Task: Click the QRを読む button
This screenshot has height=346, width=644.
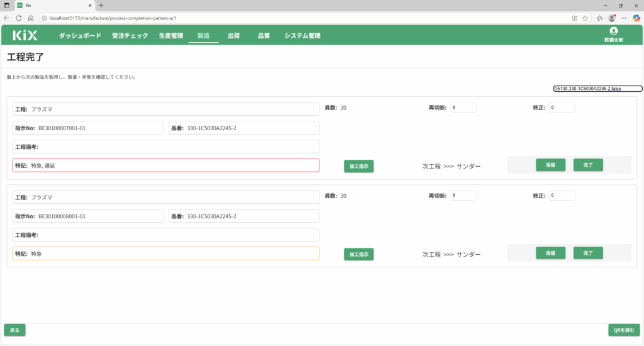Action: (x=624, y=330)
